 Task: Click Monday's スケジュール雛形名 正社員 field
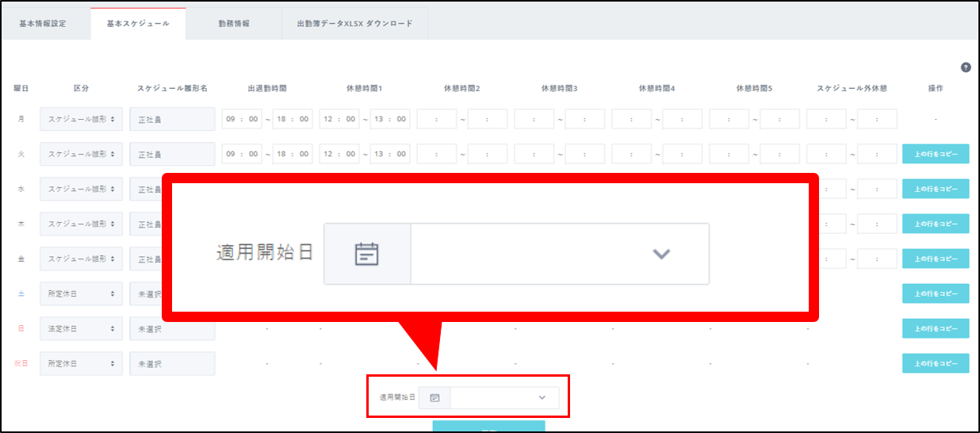point(172,119)
